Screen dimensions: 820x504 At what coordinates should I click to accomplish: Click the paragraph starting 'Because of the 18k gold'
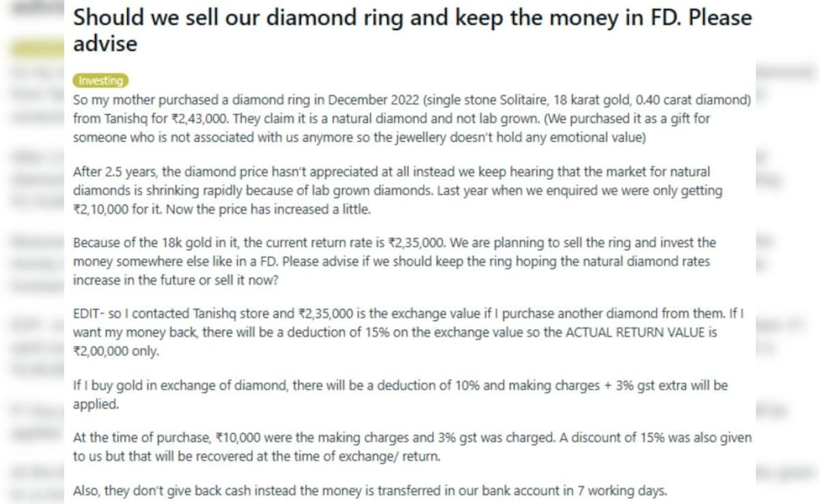coord(395,262)
